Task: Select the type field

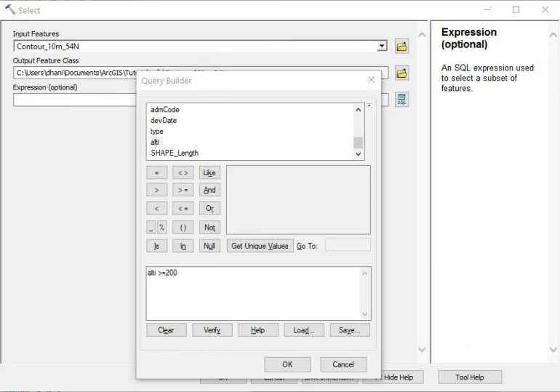Action: click(157, 132)
